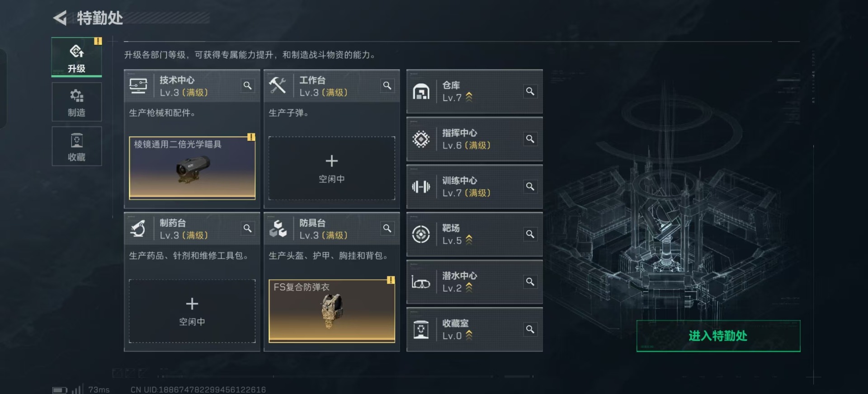The height and width of the screenshot is (394, 868).
Task: Click magnifier icon for 训练中心
Action: pos(530,187)
